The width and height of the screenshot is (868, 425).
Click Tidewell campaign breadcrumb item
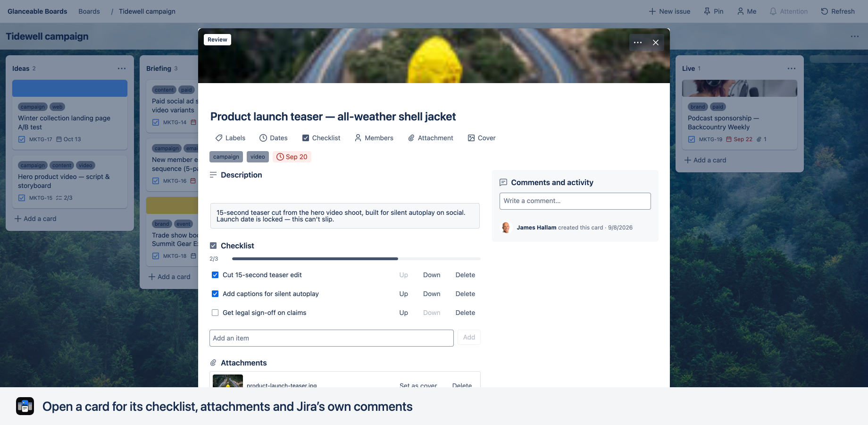coord(147,11)
